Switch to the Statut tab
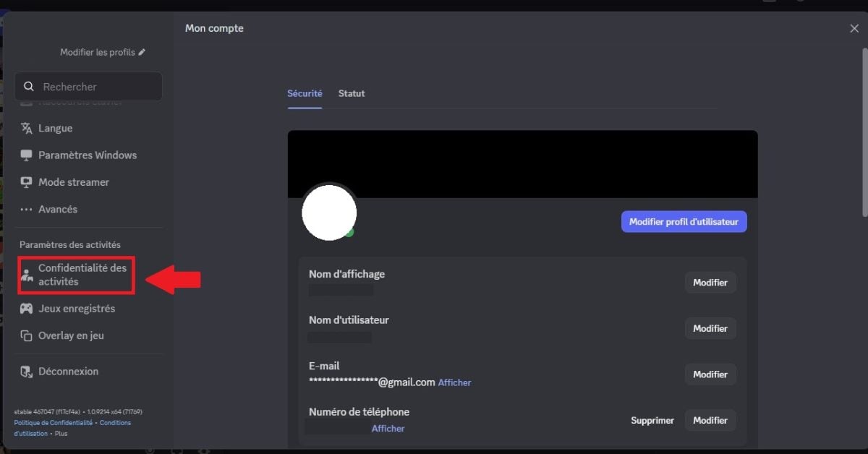This screenshot has height=454, width=868. pyautogui.click(x=352, y=93)
